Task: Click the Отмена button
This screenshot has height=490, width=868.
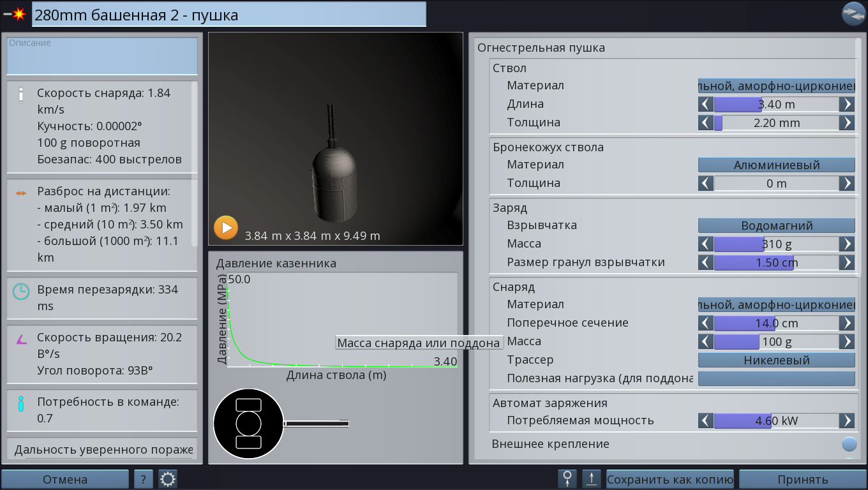Action: point(65,479)
